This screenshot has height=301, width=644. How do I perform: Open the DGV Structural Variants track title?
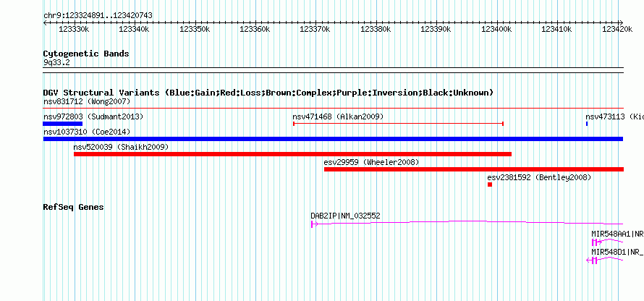click(x=268, y=93)
